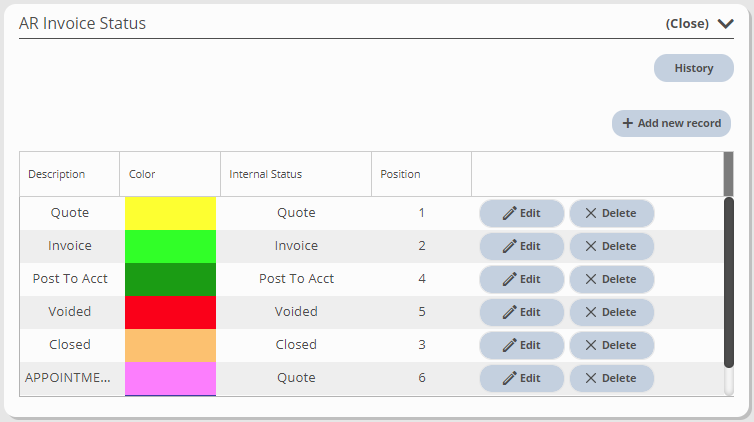Select the red Voided color swatch
The height and width of the screenshot is (422, 754).
170,312
